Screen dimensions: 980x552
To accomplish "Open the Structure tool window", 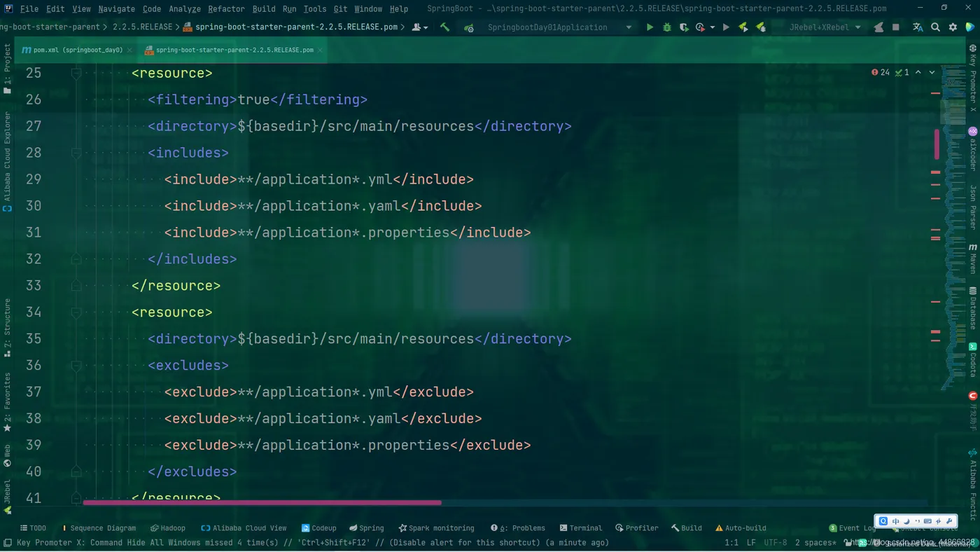I will click(x=7, y=327).
